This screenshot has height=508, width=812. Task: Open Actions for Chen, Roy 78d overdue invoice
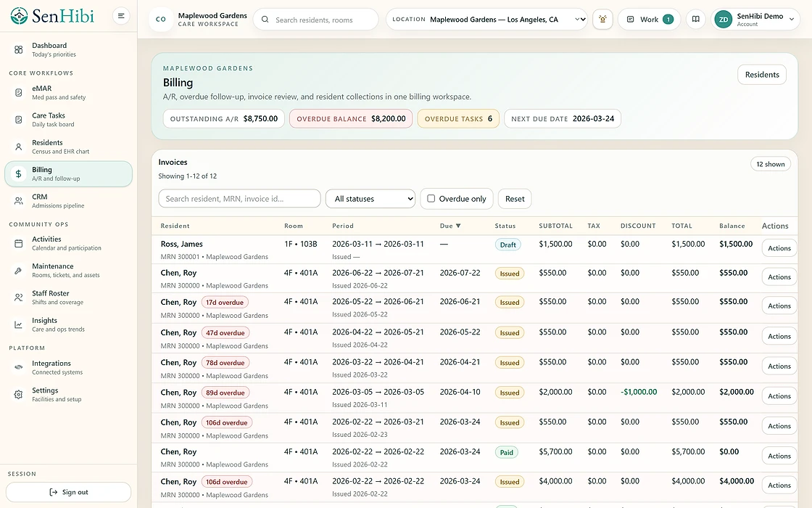[x=779, y=366]
